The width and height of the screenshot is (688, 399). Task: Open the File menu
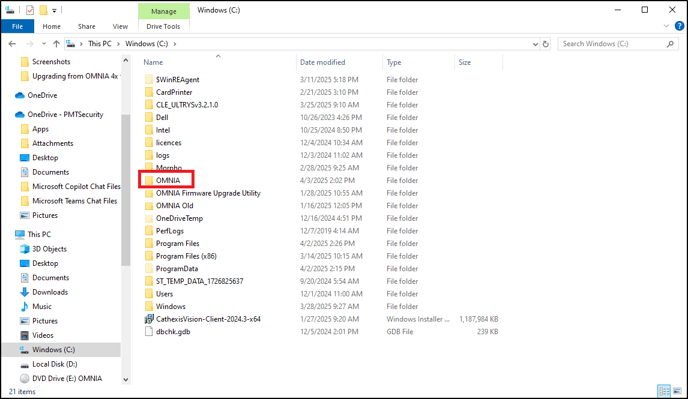[x=18, y=26]
